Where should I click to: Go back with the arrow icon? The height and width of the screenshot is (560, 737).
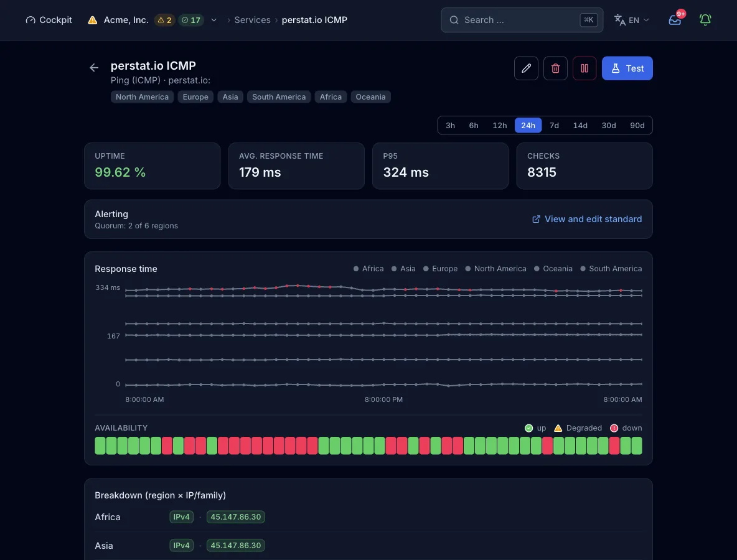coord(94,68)
